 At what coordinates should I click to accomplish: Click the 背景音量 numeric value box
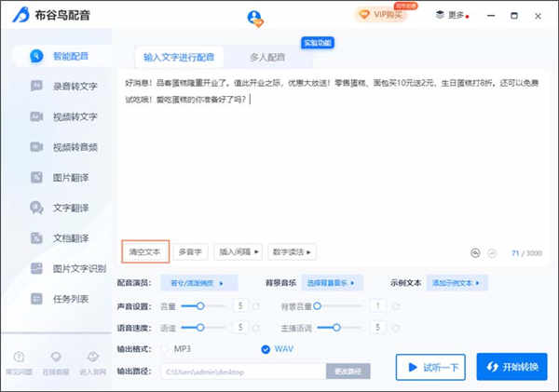(377, 305)
